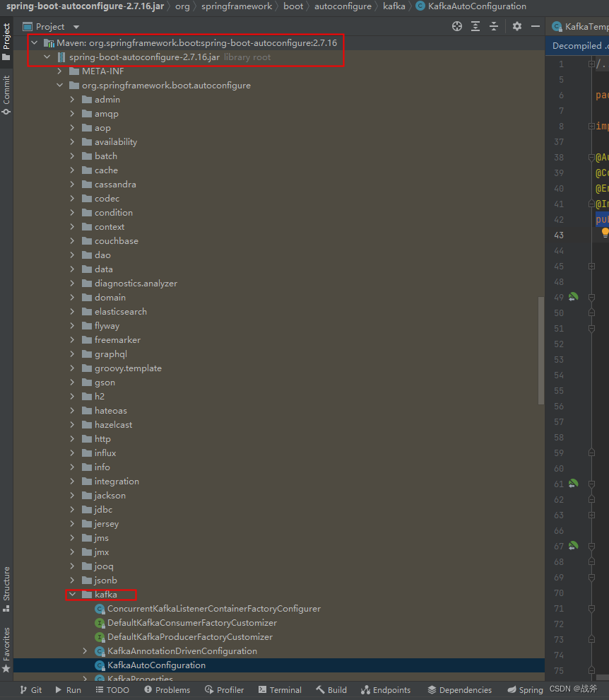The width and height of the screenshot is (609, 700).
Task: Open Project panel settings gear
Action: (x=517, y=26)
